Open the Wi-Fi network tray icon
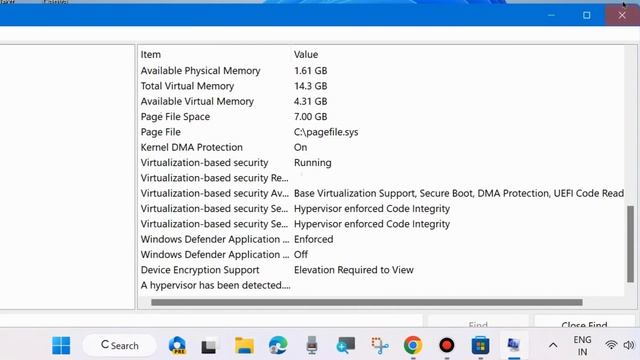Viewport: 640px width, 360px height. [611, 345]
